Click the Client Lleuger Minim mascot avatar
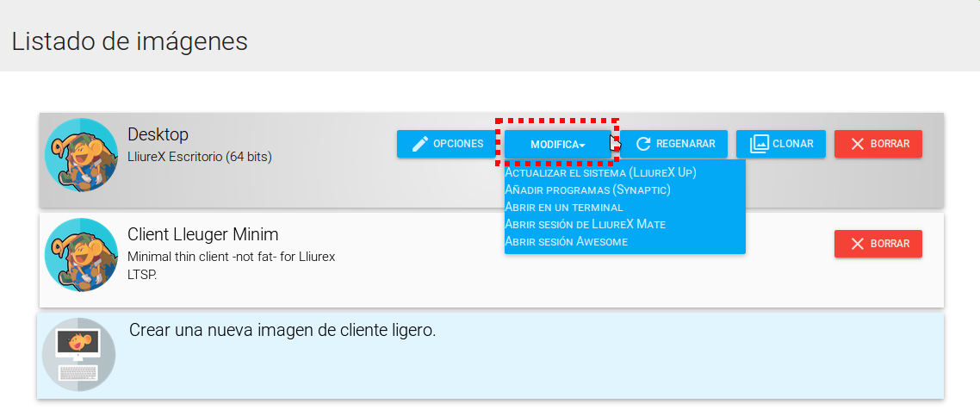The image size is (980, 410). pyautogui.click(x=81, y=255)
